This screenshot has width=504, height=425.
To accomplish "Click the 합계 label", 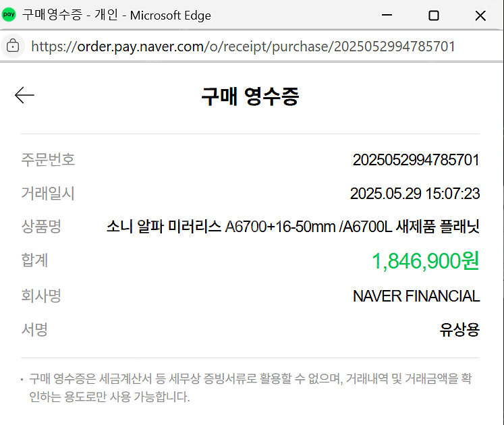I will [x=34, y=260].
